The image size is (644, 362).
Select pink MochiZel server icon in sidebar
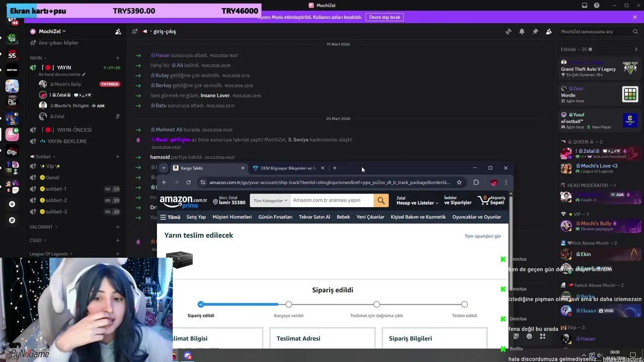pyautogui.click(x=12, y=134)
